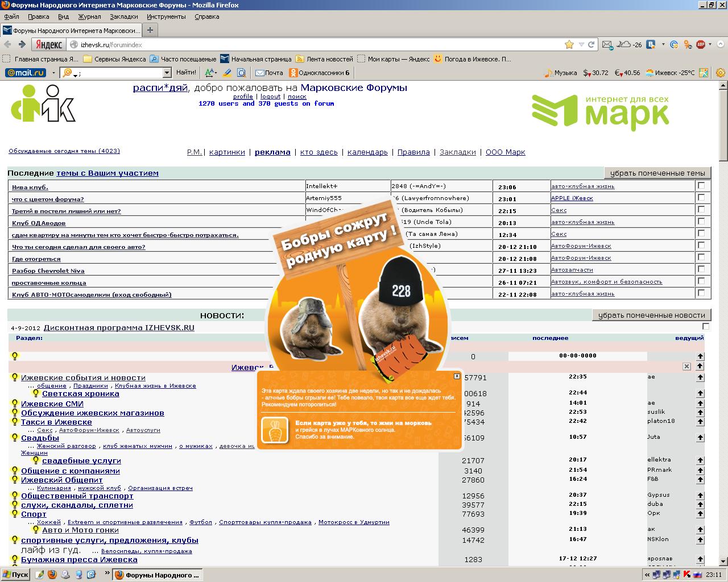Viewport: 728px width, 582px height.
Task: Close the orange beaver ad popup
Action: point(457,376)
